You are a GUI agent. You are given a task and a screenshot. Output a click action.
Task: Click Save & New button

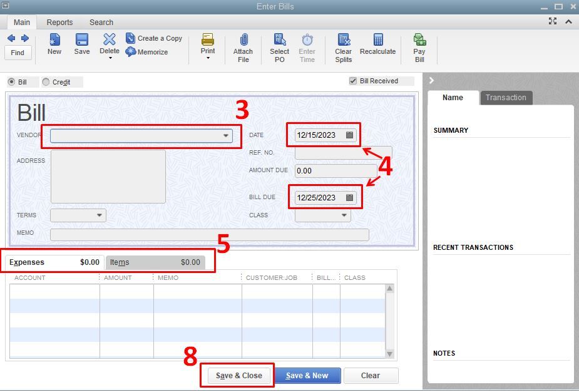click(307, 375)
